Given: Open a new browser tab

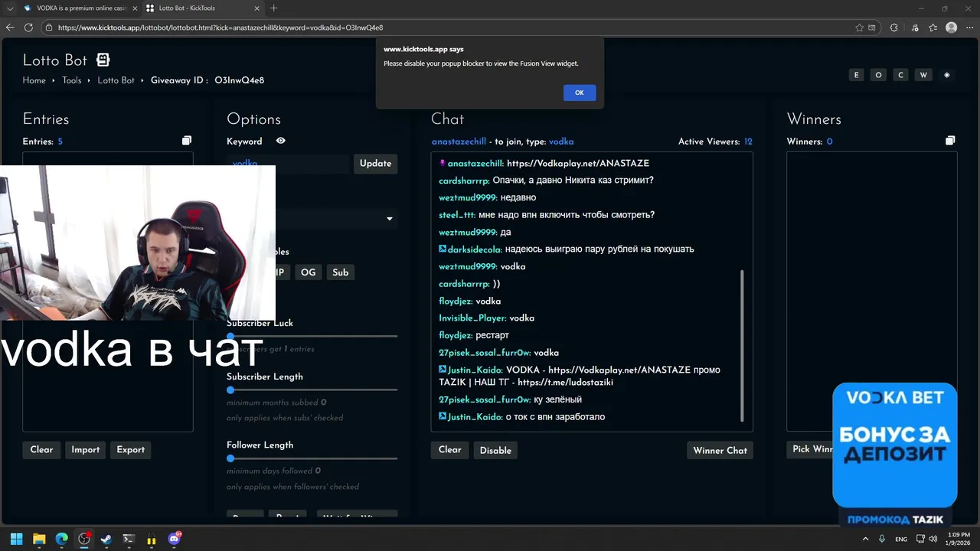Looking at the screenshot, I should (x=273, y=8).
